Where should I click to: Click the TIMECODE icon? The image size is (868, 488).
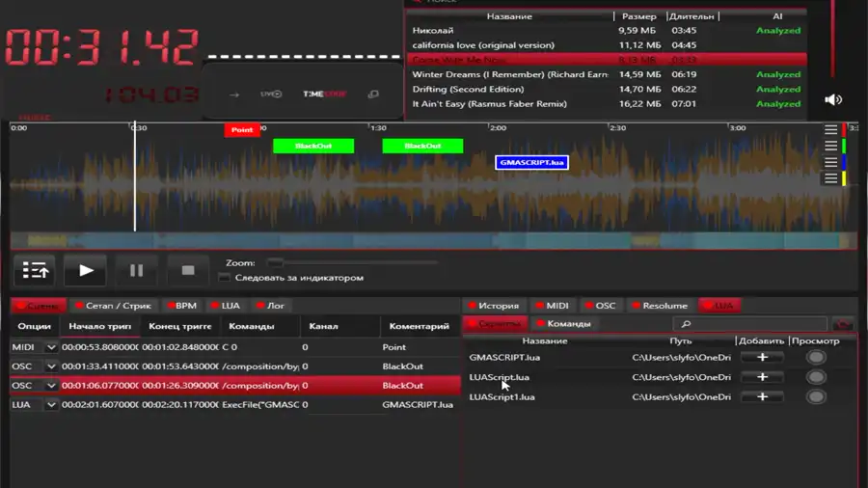coord(323,95)
